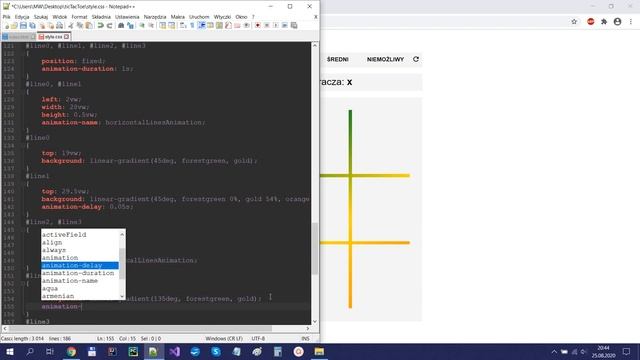Open Visual Studio from the taskbar
Screen dimensions: 640x360
175,351
